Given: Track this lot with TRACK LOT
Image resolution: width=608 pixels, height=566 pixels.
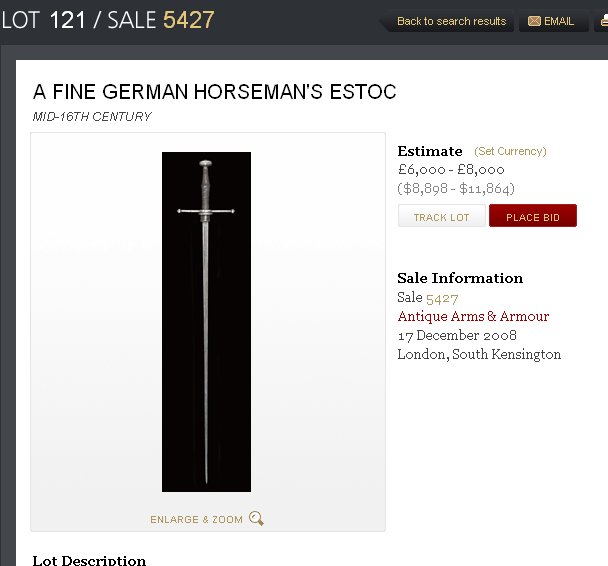Looking at the screenshot, I should [x=442, y=216].
